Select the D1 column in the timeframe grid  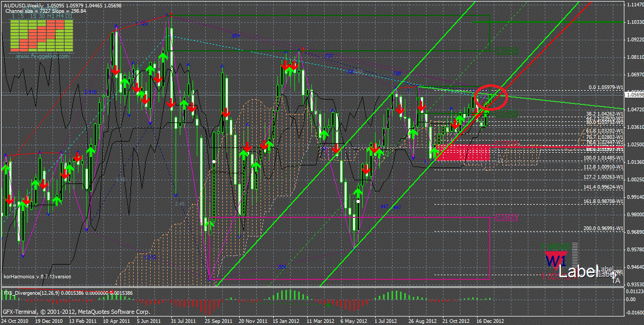[x=68, y=17]
